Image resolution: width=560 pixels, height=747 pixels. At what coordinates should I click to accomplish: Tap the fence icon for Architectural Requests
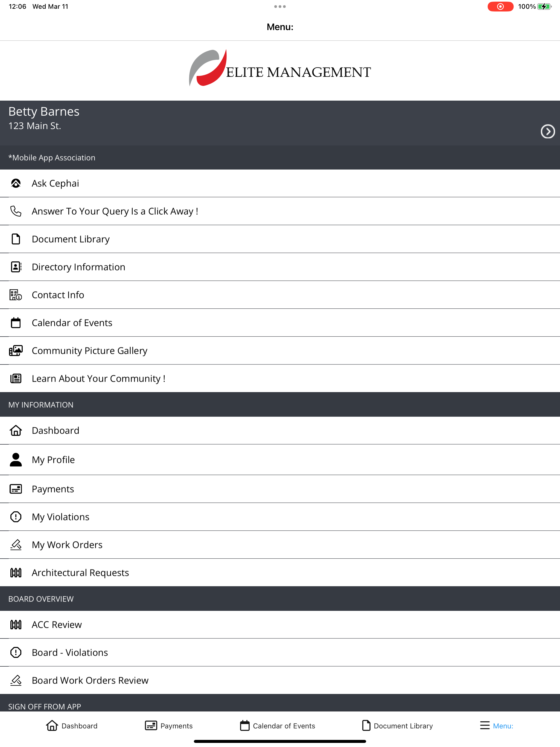16,573
